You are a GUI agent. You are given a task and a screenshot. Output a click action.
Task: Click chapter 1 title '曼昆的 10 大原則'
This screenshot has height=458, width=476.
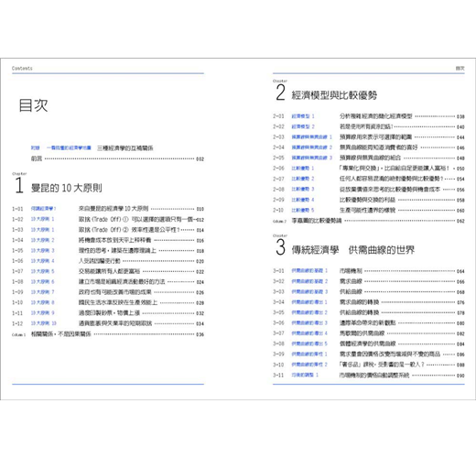pyautogui.click(x=66, y=188)
